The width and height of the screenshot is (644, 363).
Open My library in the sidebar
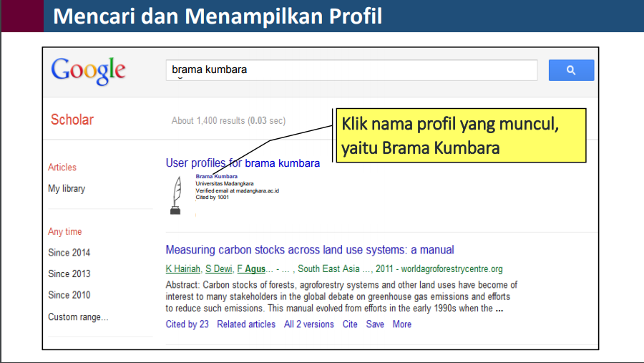coord(67,189)
